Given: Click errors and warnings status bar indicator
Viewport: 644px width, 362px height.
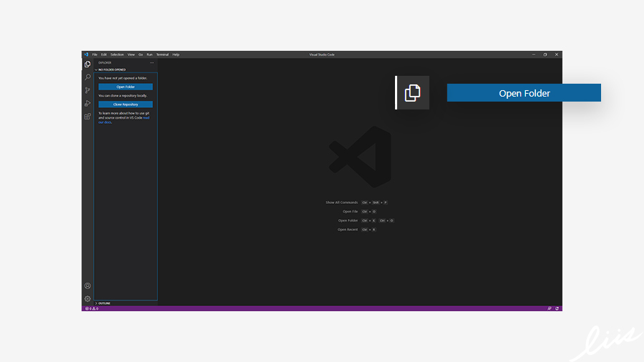Looking at the screenshot, I should point(92,308).
